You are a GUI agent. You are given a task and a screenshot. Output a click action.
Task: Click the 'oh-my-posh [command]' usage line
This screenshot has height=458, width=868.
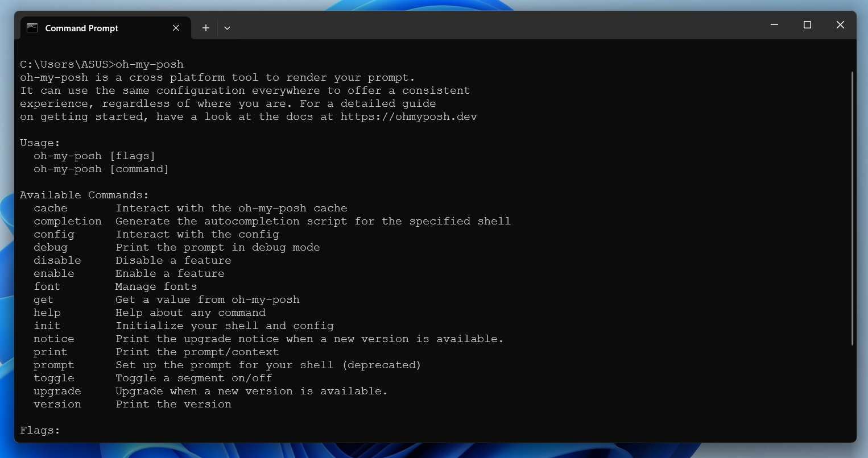[101, 169]
